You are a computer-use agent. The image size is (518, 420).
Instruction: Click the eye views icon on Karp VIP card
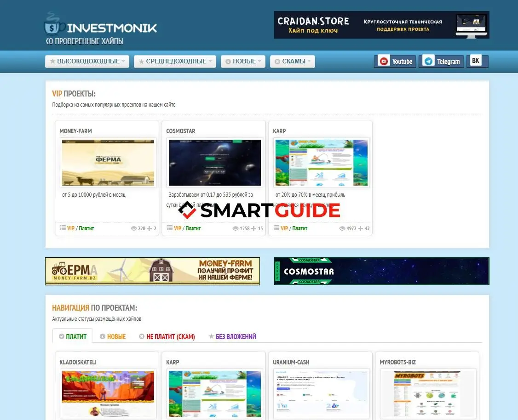click(342, 228)
